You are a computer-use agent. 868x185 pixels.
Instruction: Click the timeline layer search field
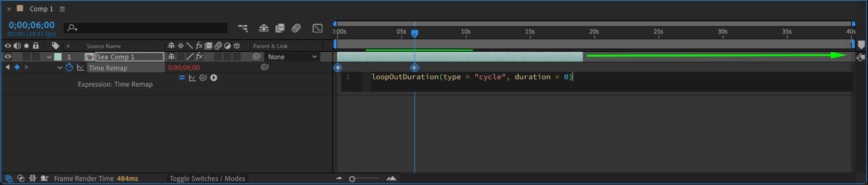point(148,28)
